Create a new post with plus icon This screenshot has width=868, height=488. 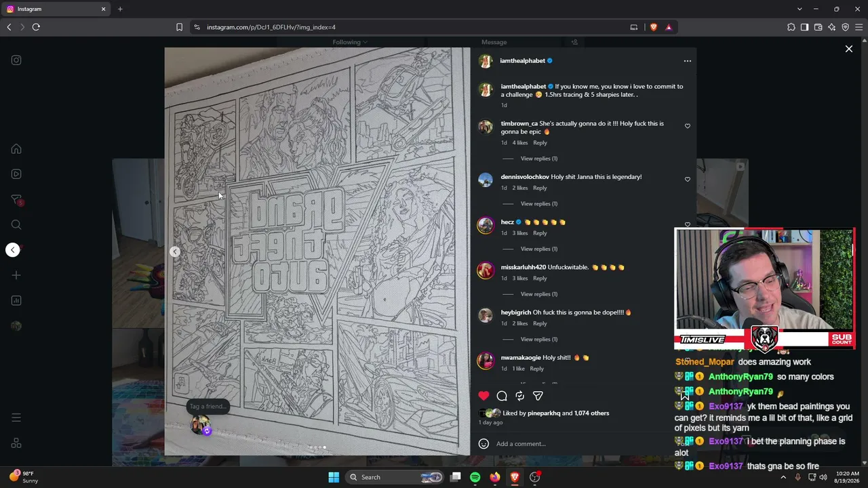click(x=16, y=275)
